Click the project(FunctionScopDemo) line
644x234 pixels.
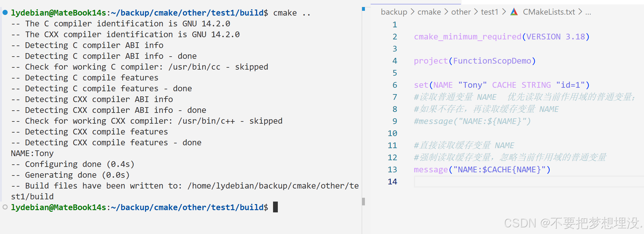coord(475,61)
